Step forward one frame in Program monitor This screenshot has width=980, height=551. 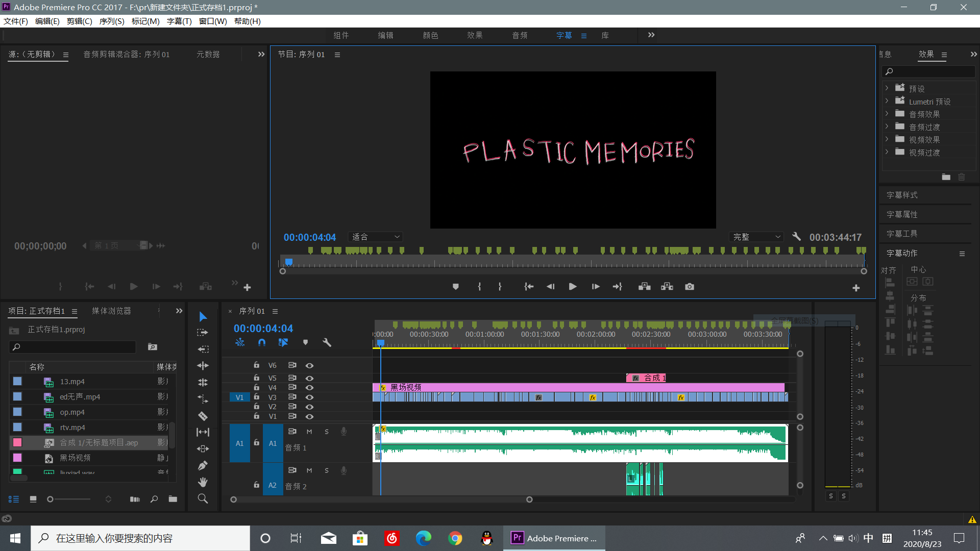[x=596, y=287]
